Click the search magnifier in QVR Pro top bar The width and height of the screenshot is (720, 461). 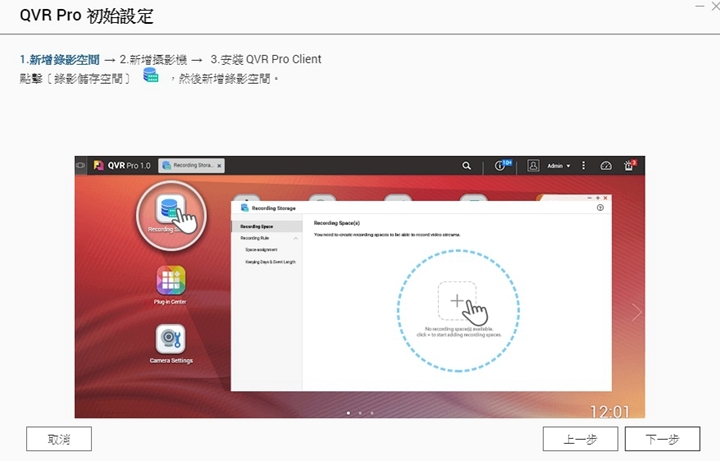point(467,166)
